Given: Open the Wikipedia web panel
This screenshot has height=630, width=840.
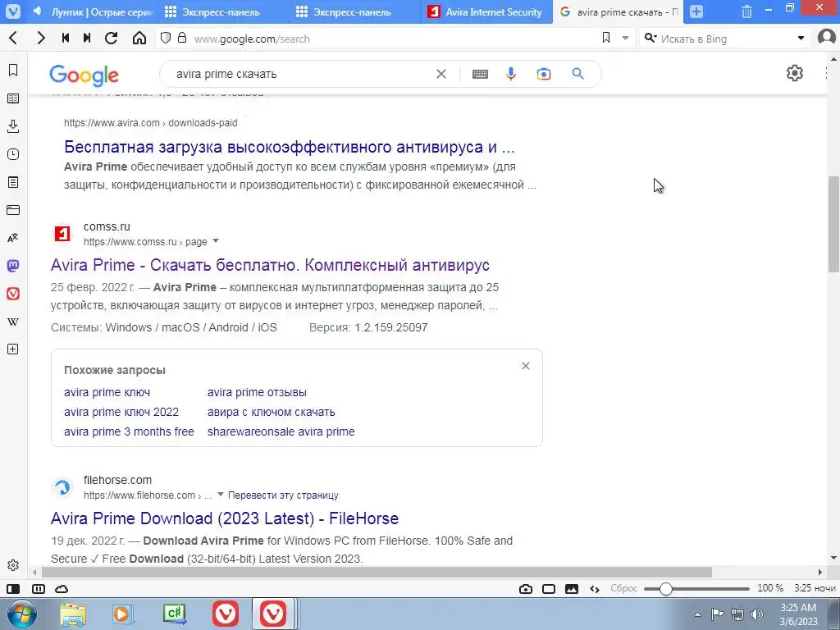Looking at the screenshot, I should pyautogui.click(x=13, y=322).
